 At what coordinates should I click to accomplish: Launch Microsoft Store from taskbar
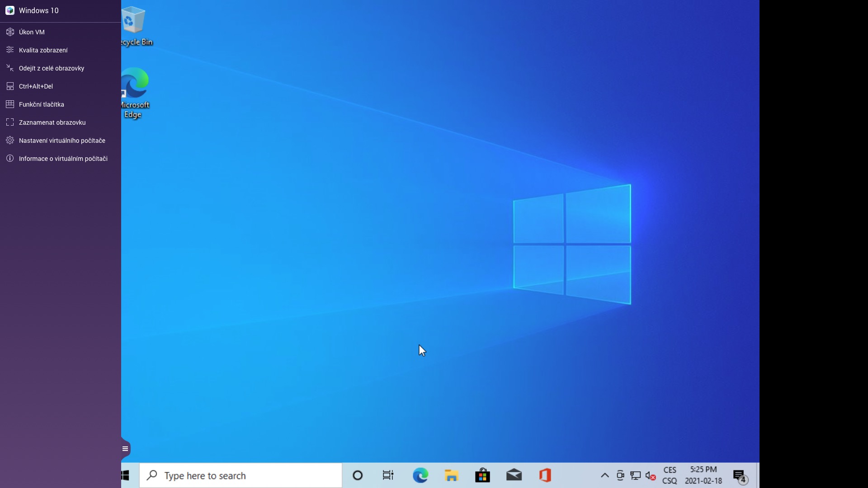[482, 475]
